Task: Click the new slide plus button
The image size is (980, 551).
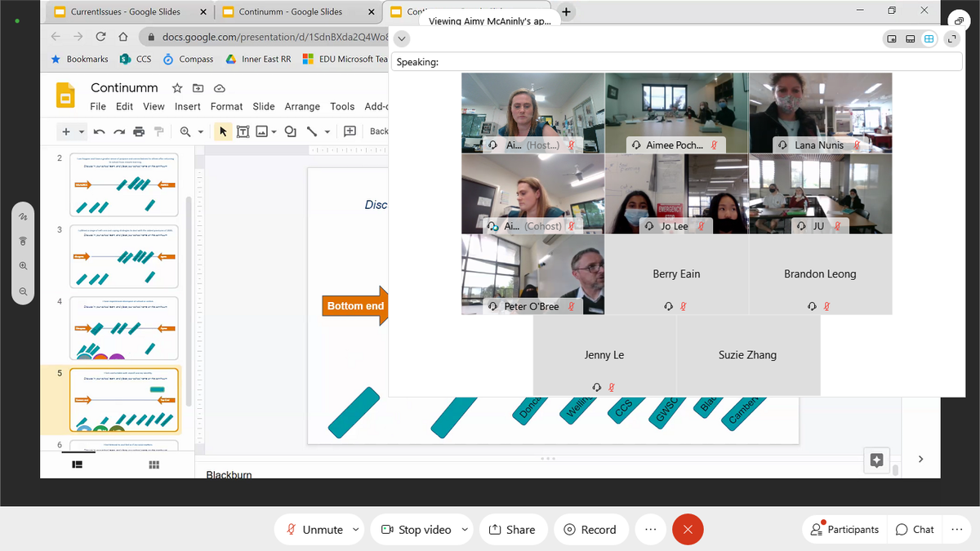Action: 65,131
